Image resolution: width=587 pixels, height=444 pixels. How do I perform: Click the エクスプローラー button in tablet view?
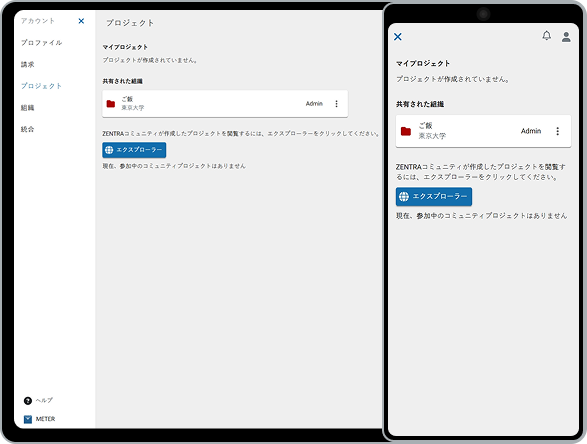click(x=134, y=150)
